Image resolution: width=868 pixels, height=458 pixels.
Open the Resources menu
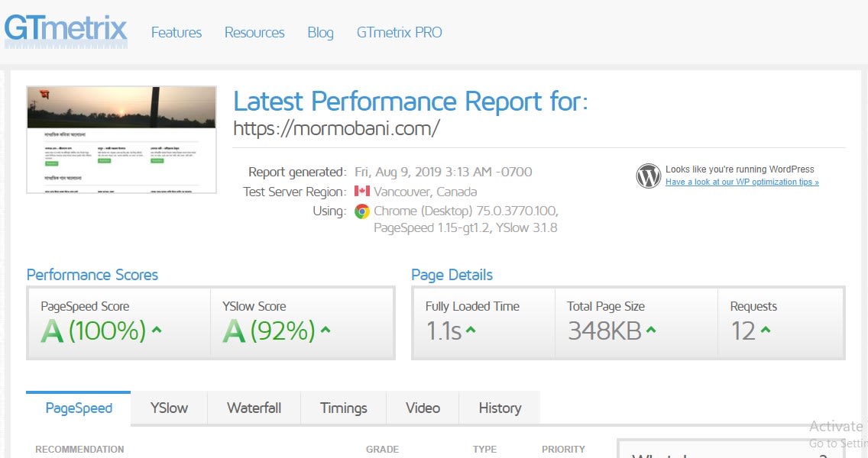[254, 33]
